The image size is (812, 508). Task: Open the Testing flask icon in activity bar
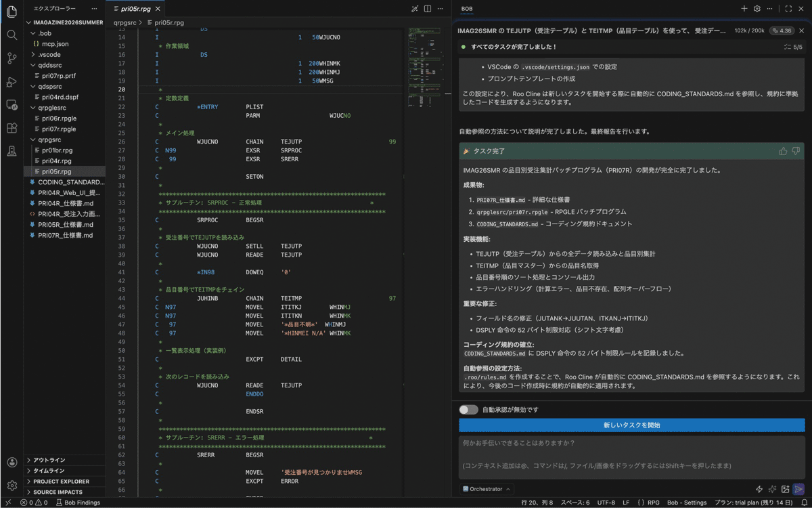point(12,151)
